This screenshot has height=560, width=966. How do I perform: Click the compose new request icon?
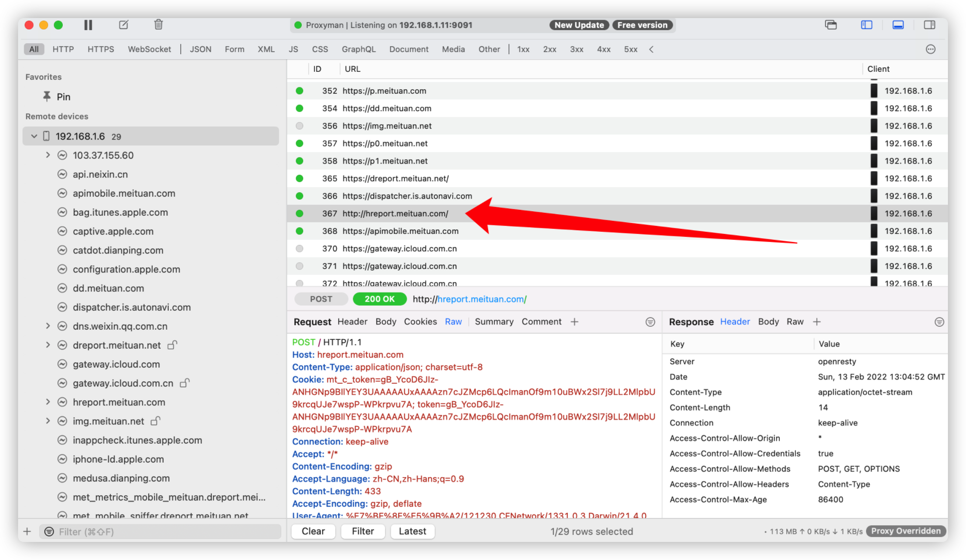124,25
